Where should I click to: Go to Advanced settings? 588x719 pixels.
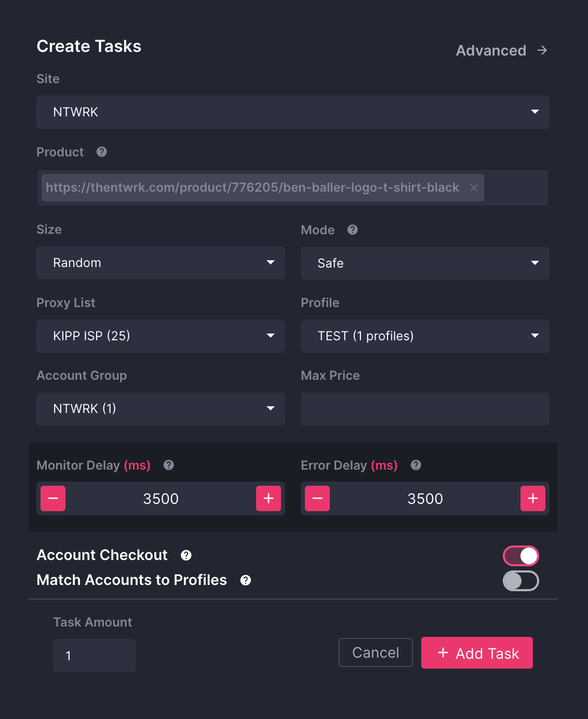tap(501, 50)
